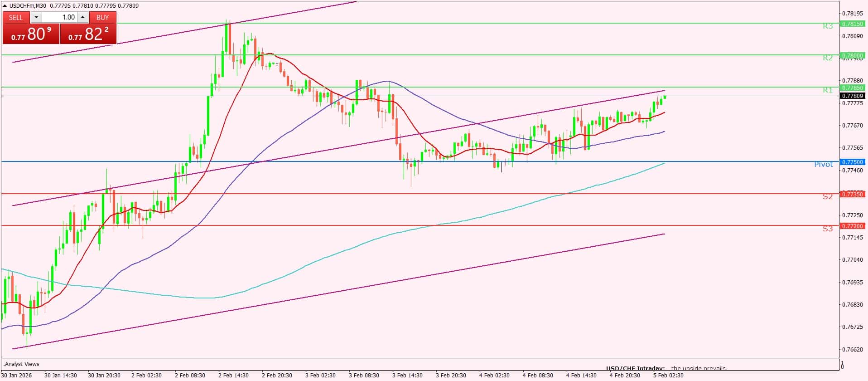Select the R3 resistance label
The image size is (868, 381).
coord(827,26)
